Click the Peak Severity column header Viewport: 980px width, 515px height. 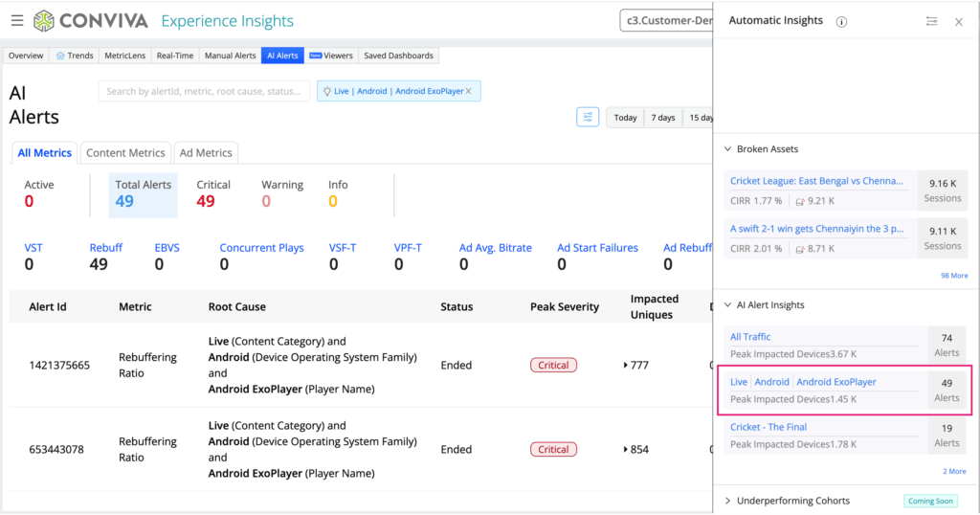[x=565, y=307]
